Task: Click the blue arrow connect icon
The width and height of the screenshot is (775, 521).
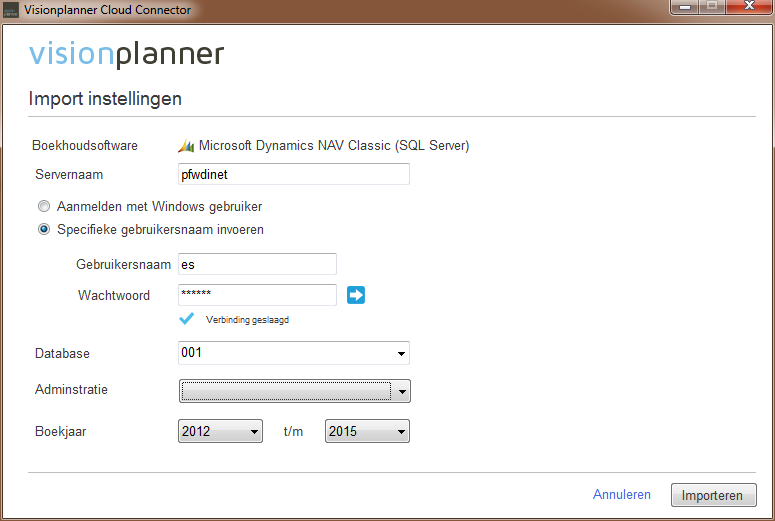Action: (355, 295)
